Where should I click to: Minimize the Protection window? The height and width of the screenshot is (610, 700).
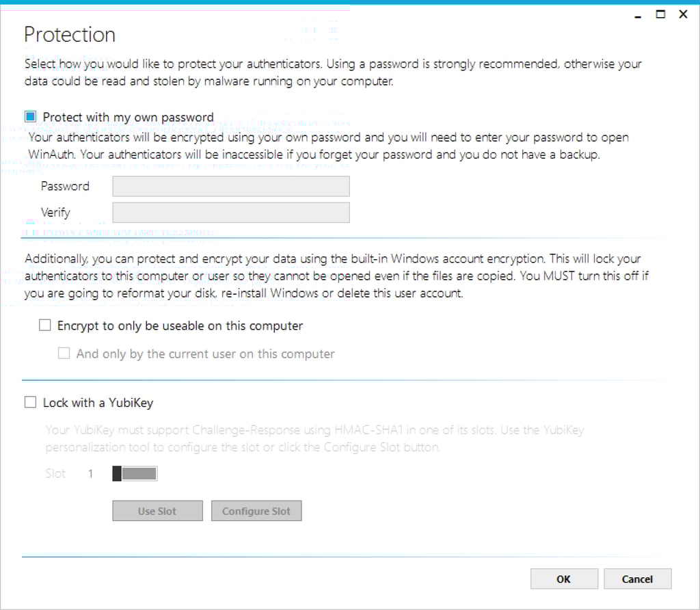(x=638, y=15)
